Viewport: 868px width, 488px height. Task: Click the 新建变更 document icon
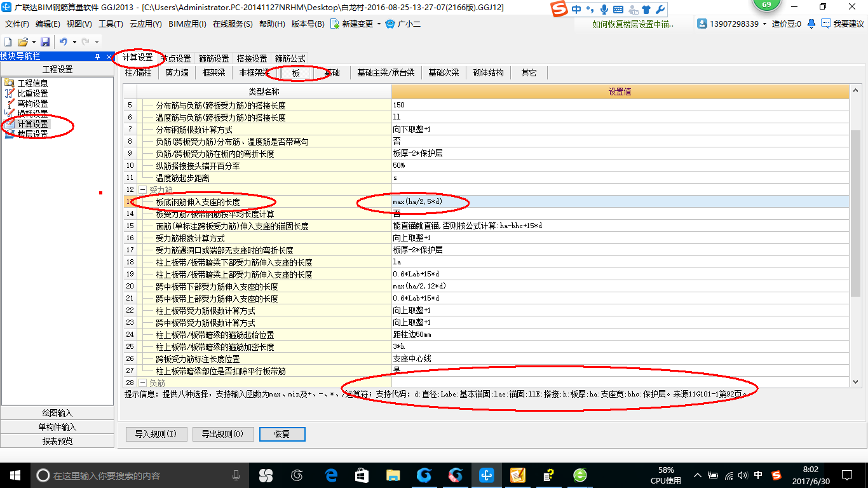[x=335, y=24]
